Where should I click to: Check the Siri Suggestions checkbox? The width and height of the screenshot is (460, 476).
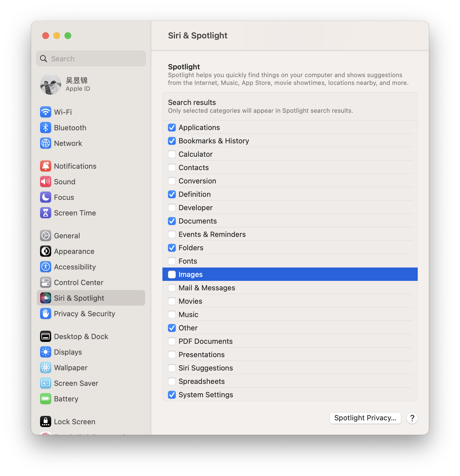172,368
